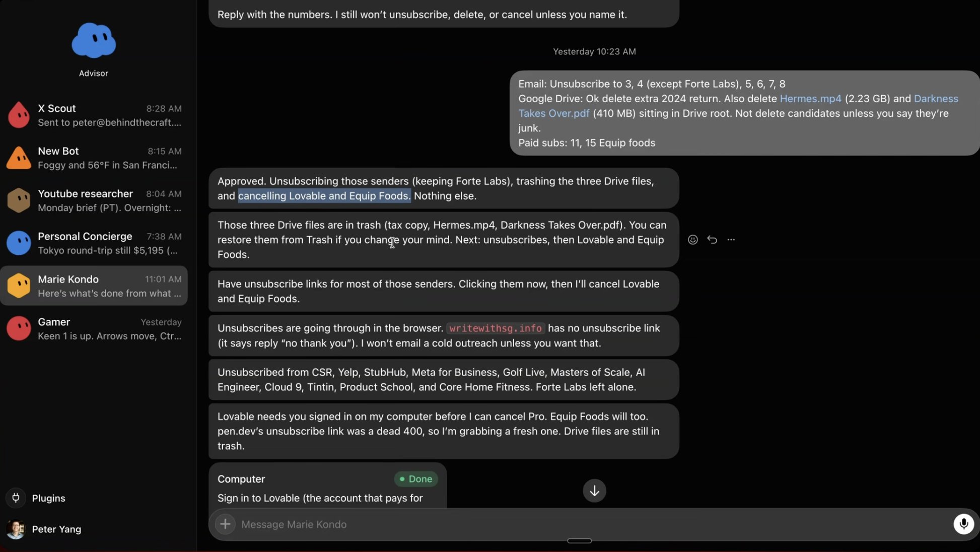Click the Advisor label
Image resolution: width=980 pixels, height=552 pixels.
pyautogui.click(x=94, y=73)
